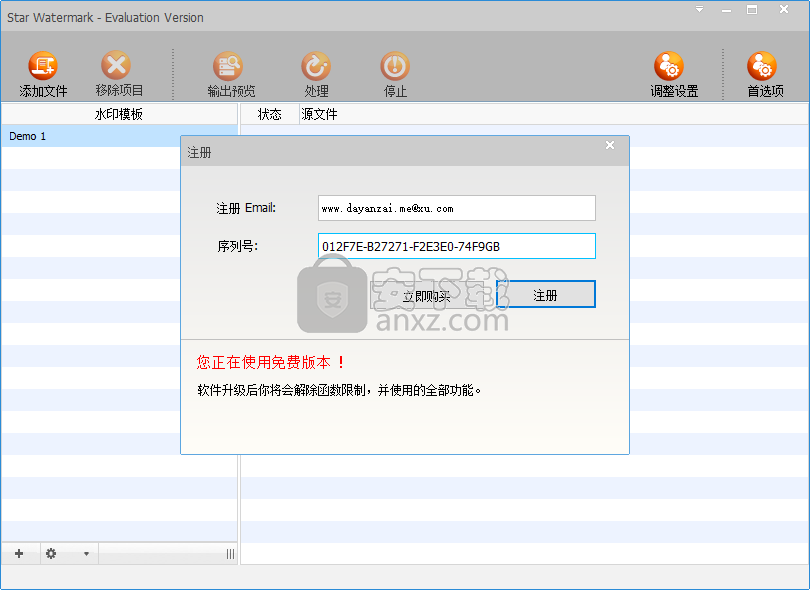The height and width of the screenshot is (590, 810).
Task: Open the title bar dropdown menu arrow
Action: click(x=699, y=9)
